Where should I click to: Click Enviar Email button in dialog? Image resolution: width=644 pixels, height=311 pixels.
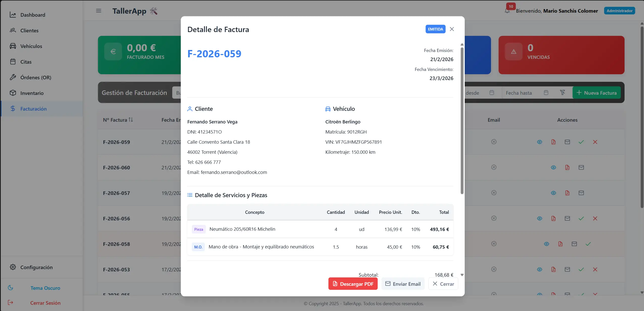coord(403,284)
